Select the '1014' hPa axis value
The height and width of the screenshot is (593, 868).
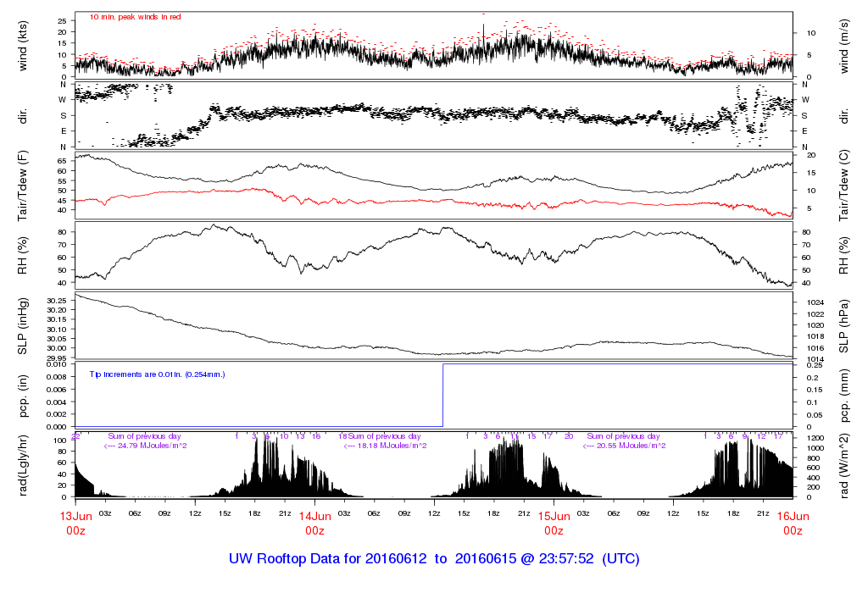[816, 359]
